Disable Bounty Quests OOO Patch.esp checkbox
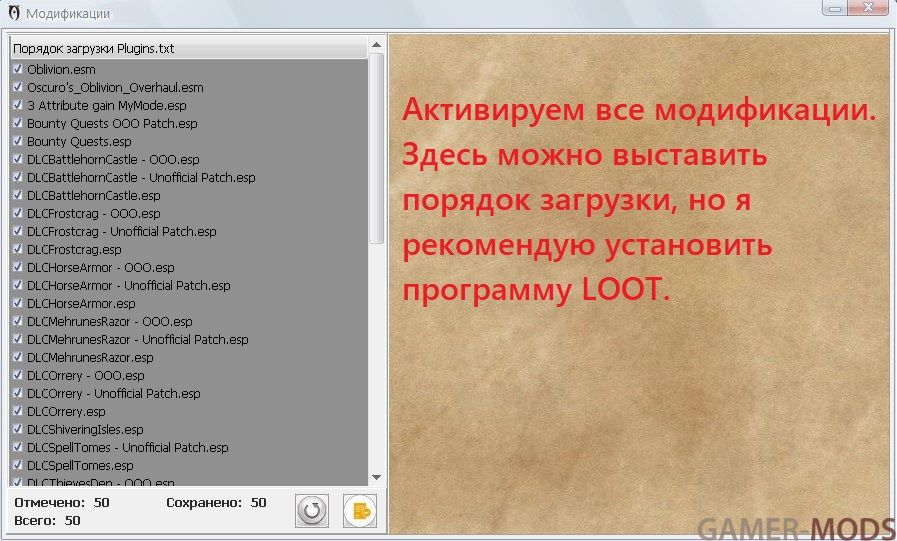Screen dimensions: 897x541 click(x=18, y=123)
